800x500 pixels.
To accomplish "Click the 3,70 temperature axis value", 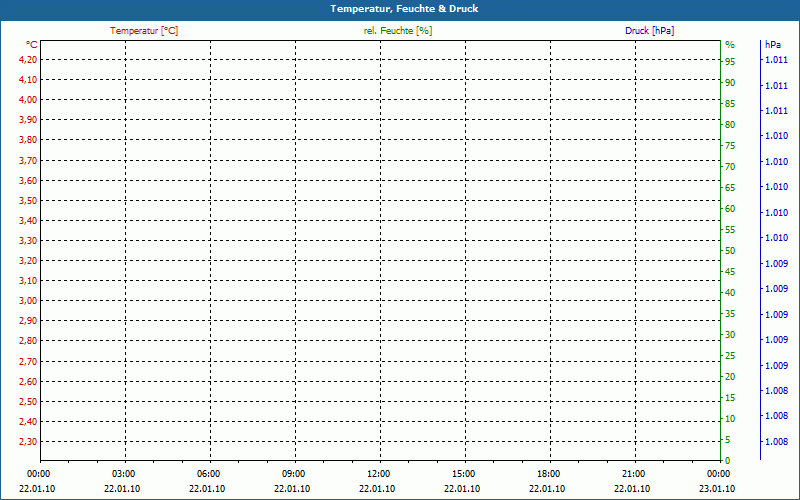I will point(28,160).
